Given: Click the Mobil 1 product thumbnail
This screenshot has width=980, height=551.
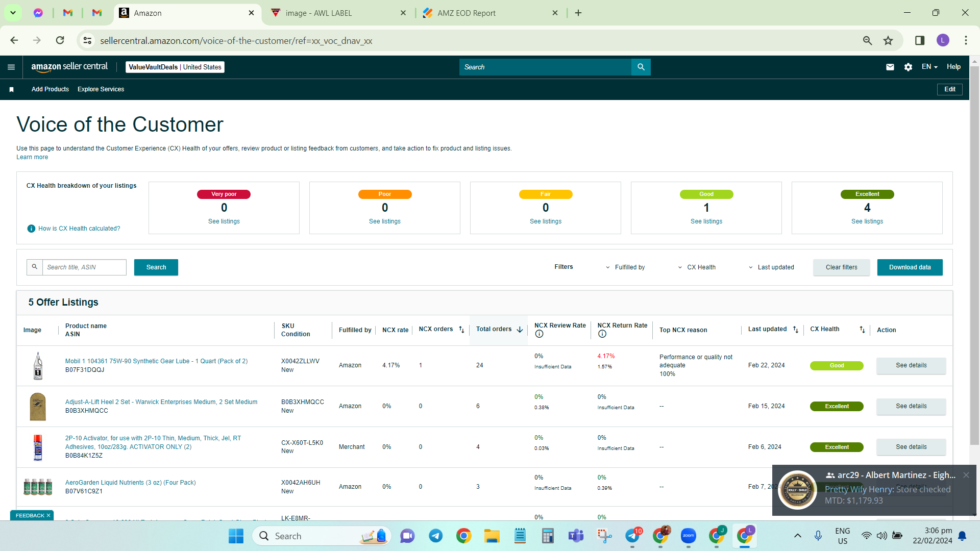Looking at the screenshot, I should pos(38,365).
